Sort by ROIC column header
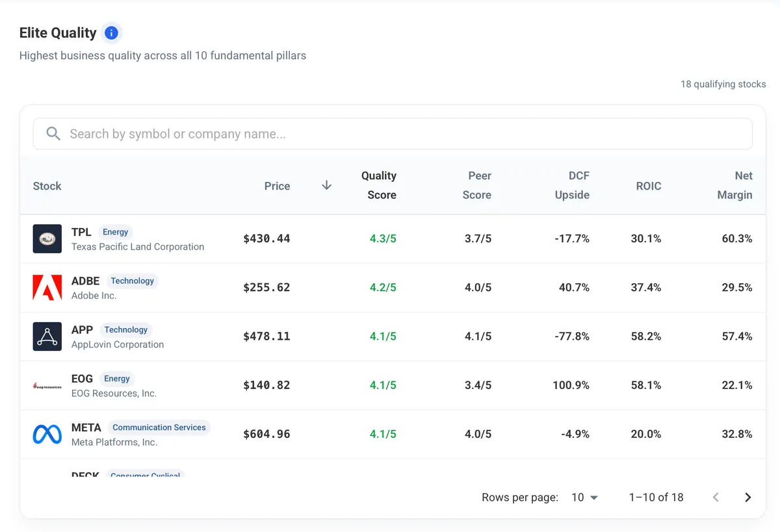This screenshot has width=780, height=532. point(649,186)
